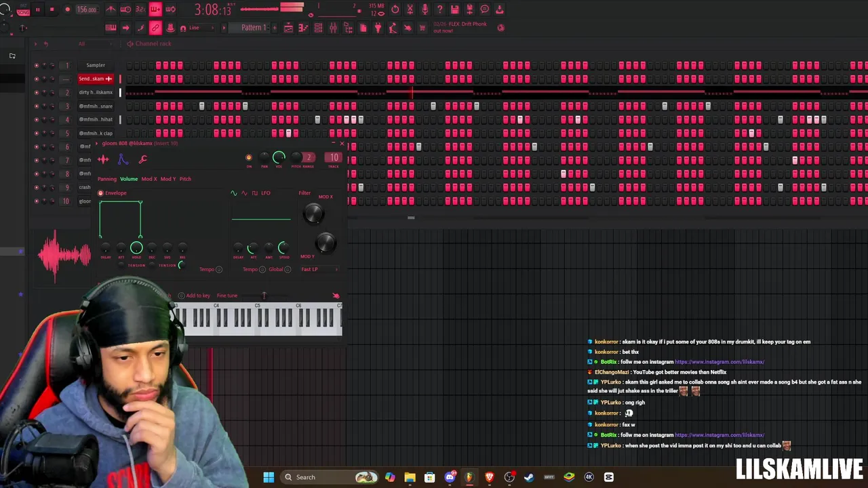Open the sample settings waveform tab icon
Image resolution: width=868 pixels, height=488 pixels.
[103, 159]
